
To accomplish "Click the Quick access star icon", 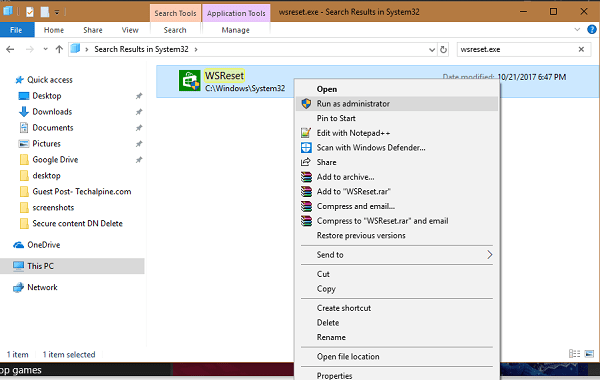I will [x=19, y=80].
